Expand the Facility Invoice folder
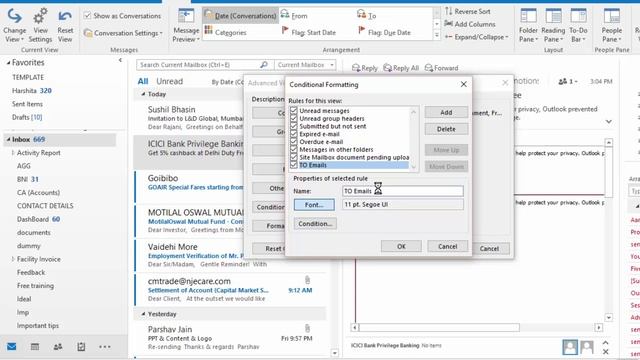Image resolution: width=640 pixels, height=360 pixels. 13,259
